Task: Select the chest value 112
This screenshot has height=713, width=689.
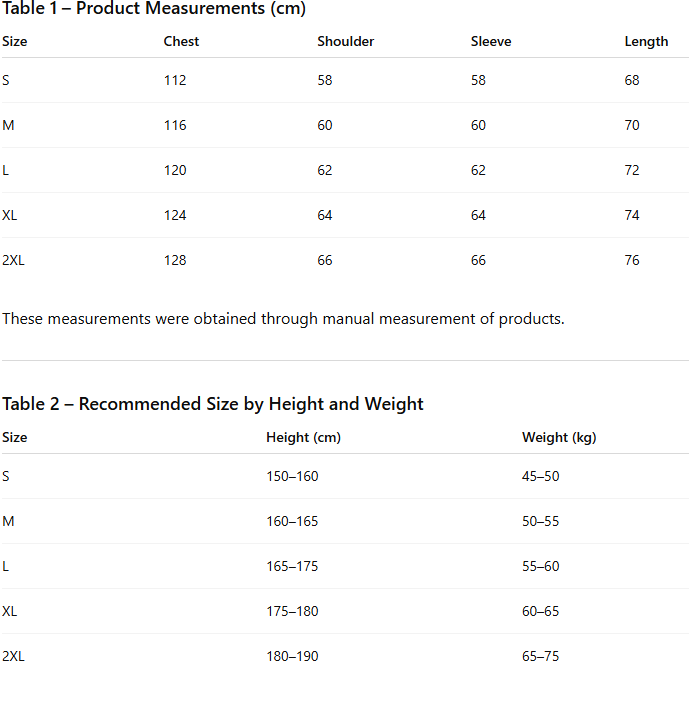Action: pos(175,80)
